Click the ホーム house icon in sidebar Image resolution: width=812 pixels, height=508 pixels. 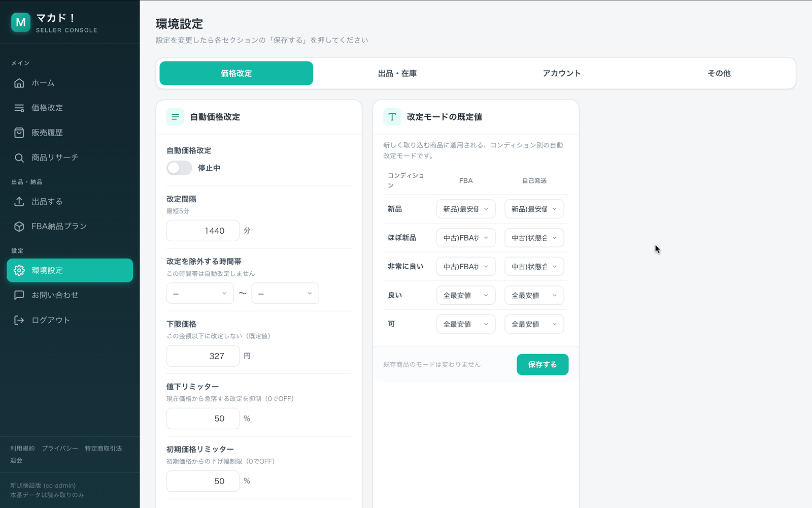[19, 83]
